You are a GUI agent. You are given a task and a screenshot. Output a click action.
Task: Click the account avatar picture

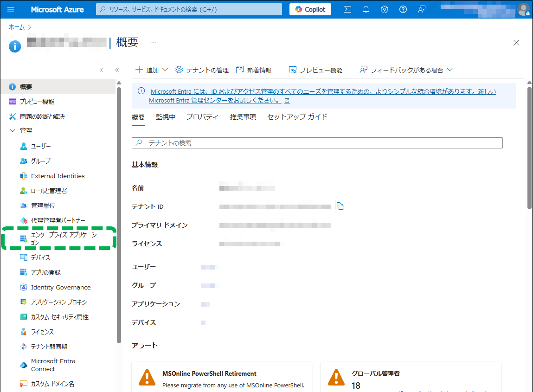coord(523,9)
